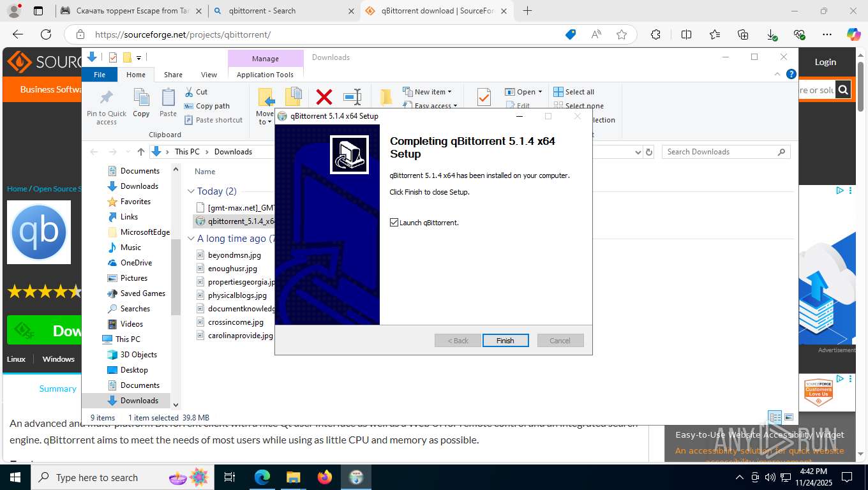Collapse the A long time ago group
This screenshot has width=868, height=490.
coord(191,239)
